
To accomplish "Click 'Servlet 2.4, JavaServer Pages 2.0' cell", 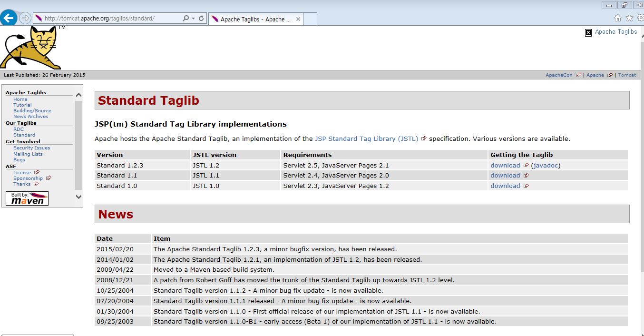I will pos(384,176).
